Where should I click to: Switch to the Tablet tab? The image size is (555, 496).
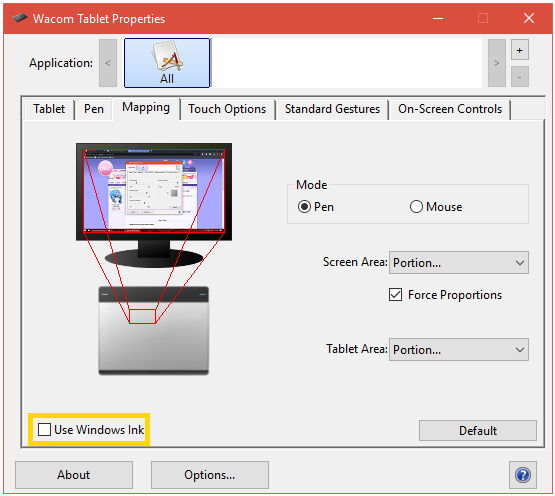coord(49,109)
